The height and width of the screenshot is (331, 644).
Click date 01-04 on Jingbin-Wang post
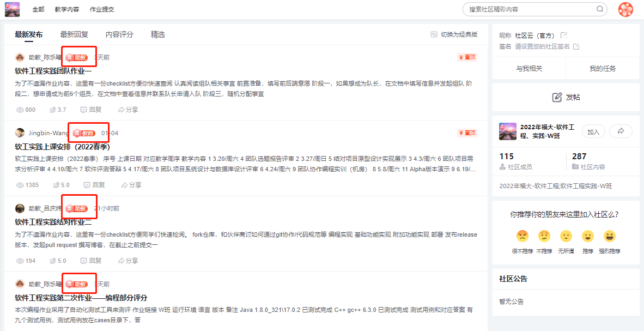pyautogui.click(x=110, y=133)
